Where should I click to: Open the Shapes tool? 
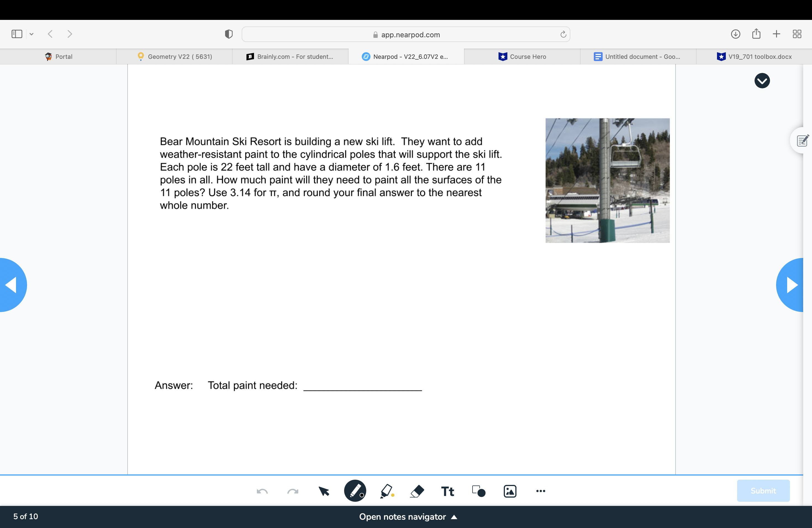pos(478,491)
